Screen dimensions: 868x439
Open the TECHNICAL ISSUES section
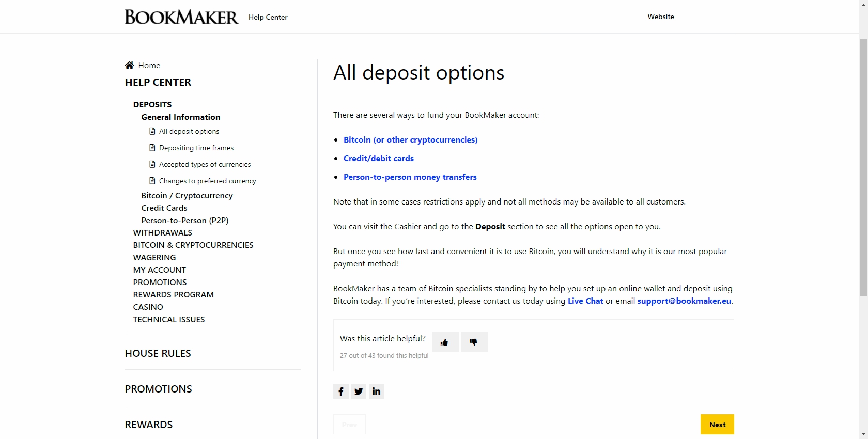[x=169, y=319]
